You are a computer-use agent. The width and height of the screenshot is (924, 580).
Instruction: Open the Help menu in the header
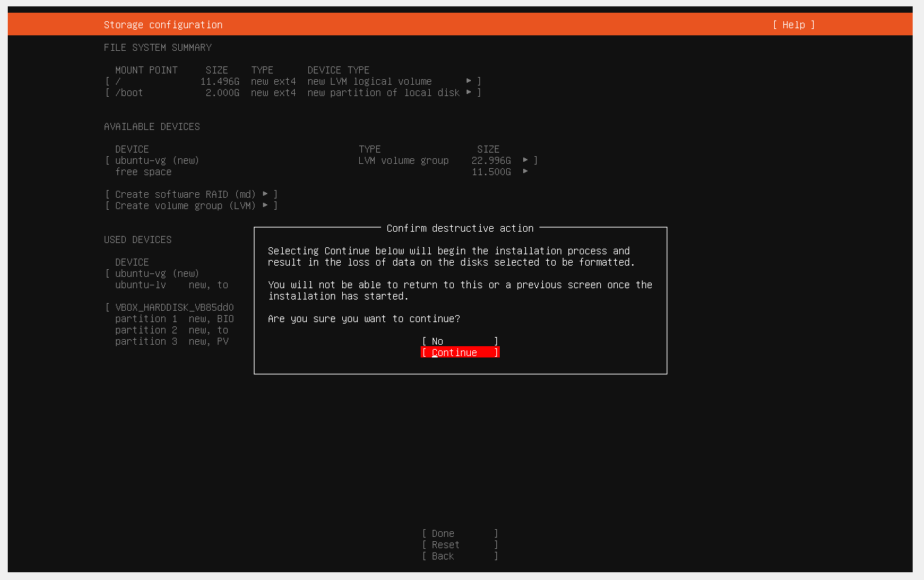point(793,25)
